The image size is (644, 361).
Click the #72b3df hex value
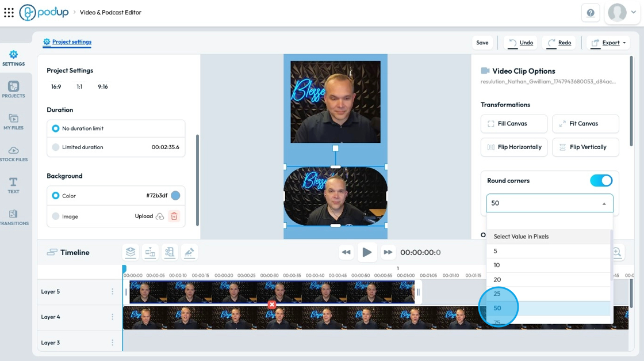pyautogui.click(x=156, y=196)
